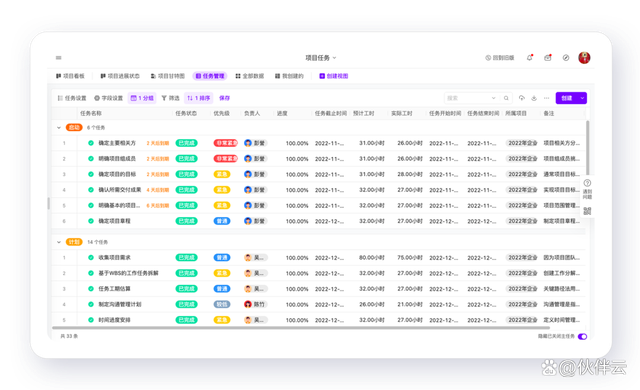Click blue priority tag in 确定项目章程 row
The height and width of the screenshot is (390, 640).
(222, 221)
